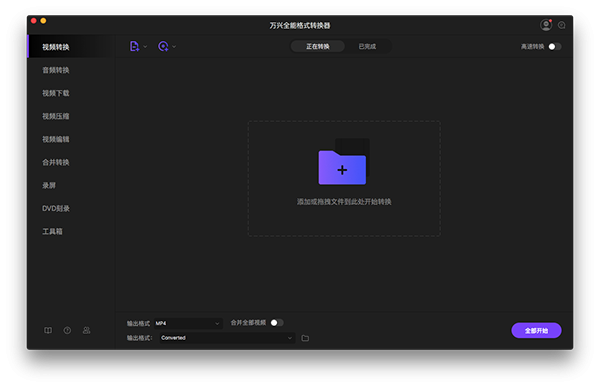Open the user feedback person icon

pyautogui.click(x=86, y=330)
